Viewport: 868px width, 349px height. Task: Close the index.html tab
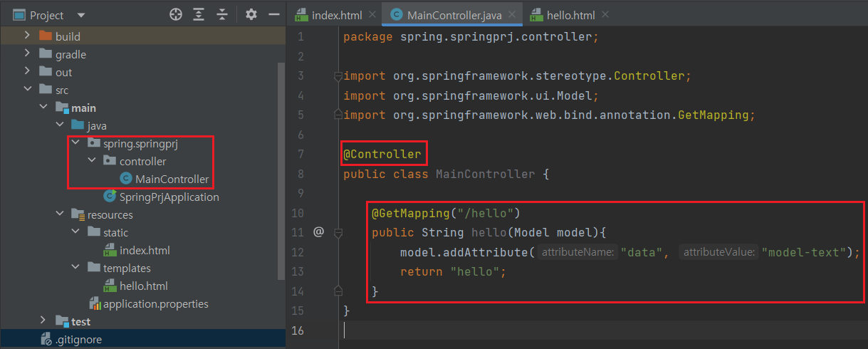coord(371,15)
